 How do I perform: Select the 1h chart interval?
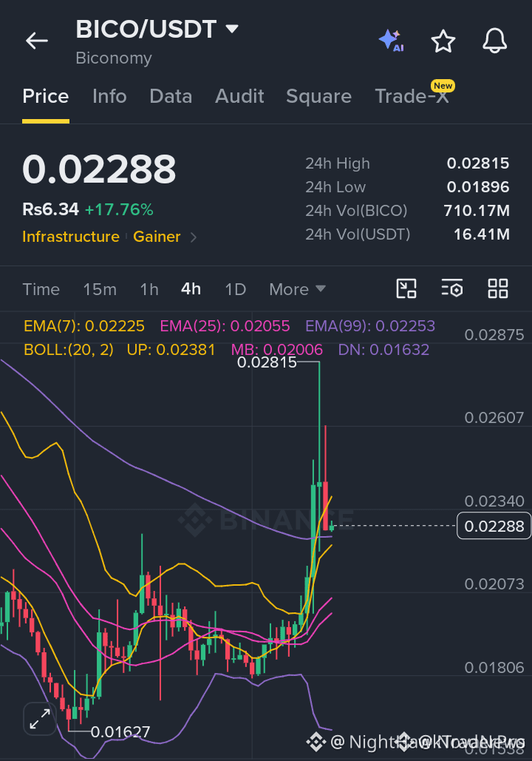(x=149, y=289)
